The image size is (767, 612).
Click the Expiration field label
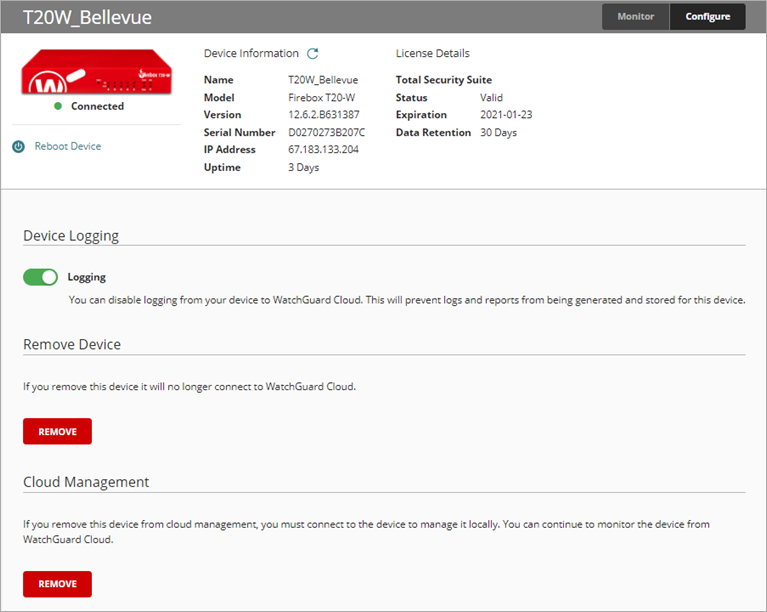(421, 114)
